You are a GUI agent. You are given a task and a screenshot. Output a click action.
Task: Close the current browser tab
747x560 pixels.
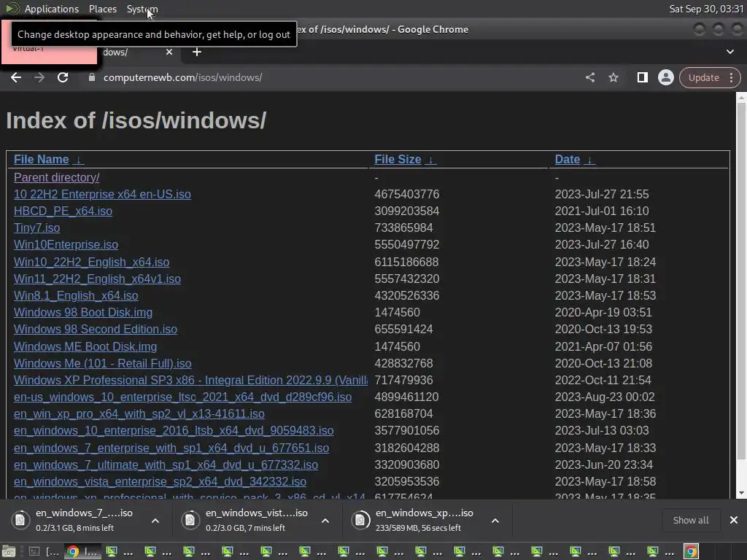(x=169, y=52)
